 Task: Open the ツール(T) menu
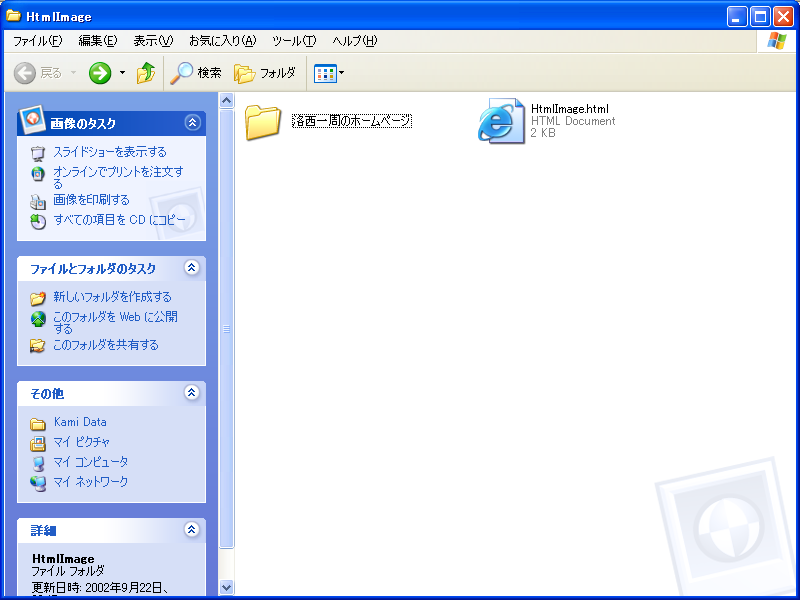tap(294, 41)
